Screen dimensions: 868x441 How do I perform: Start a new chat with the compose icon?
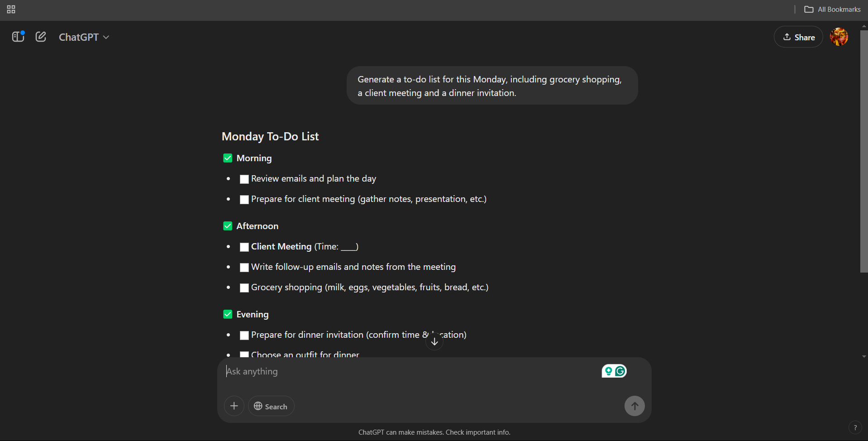41,37
